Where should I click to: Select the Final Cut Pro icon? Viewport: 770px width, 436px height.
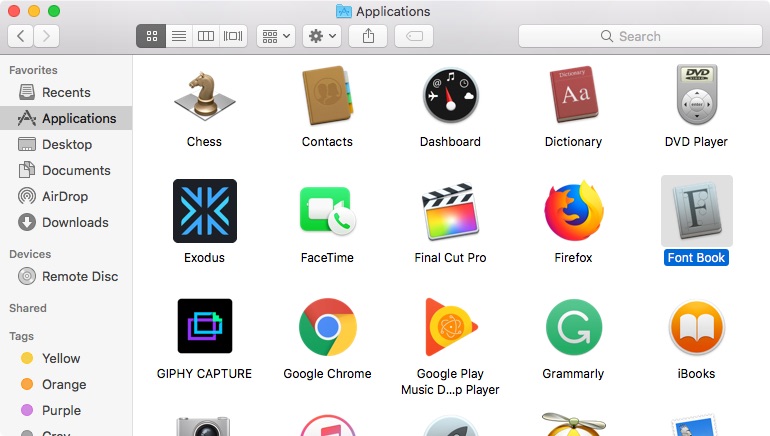coord(450,211)
